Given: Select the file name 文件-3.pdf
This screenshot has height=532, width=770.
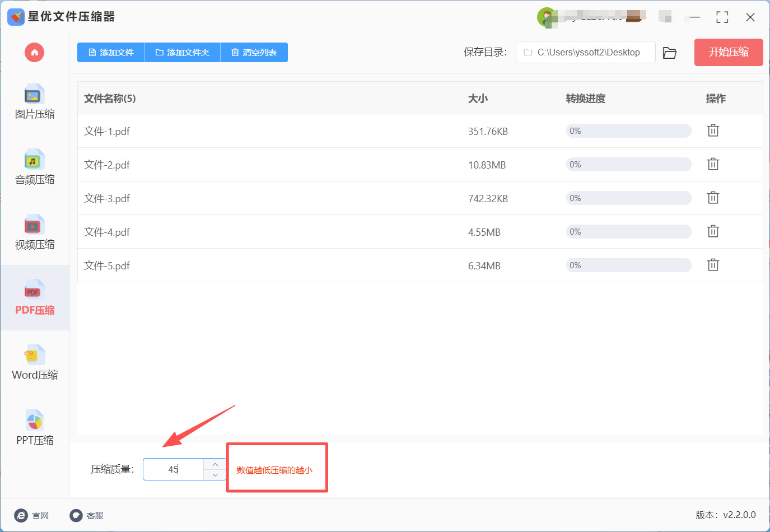Looking at the screenshot, I should coord(107,199).
